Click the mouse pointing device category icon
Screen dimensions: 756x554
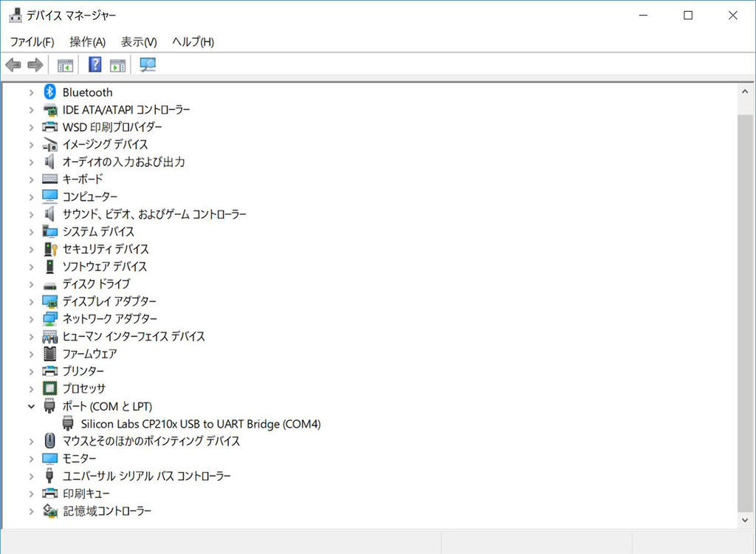point(49,440)
